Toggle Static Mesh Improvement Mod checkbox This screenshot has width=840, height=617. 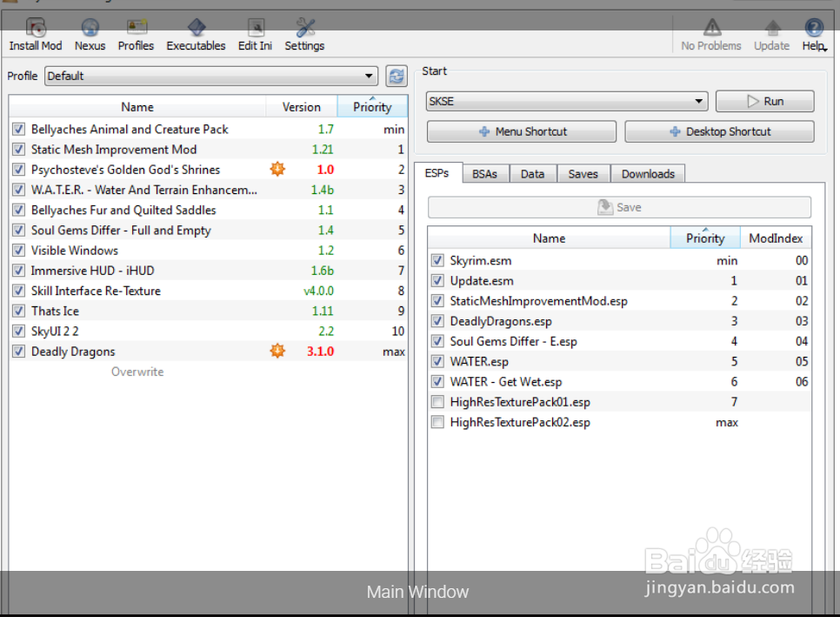(19, 150)
